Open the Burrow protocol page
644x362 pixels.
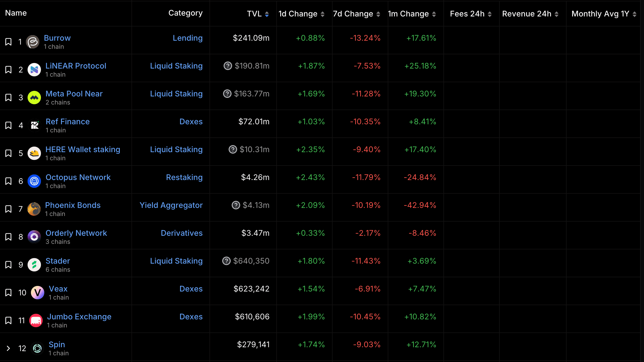(x=57, y=38)
